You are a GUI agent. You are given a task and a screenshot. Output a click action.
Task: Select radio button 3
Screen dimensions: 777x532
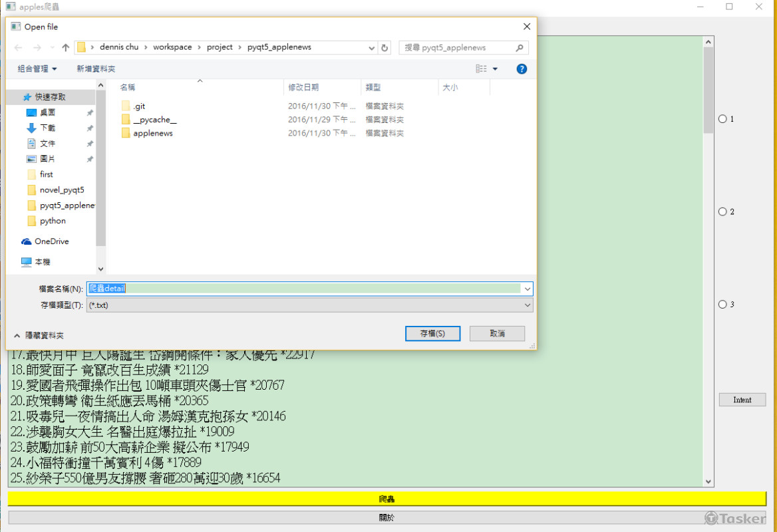click(x=722, y=305)
